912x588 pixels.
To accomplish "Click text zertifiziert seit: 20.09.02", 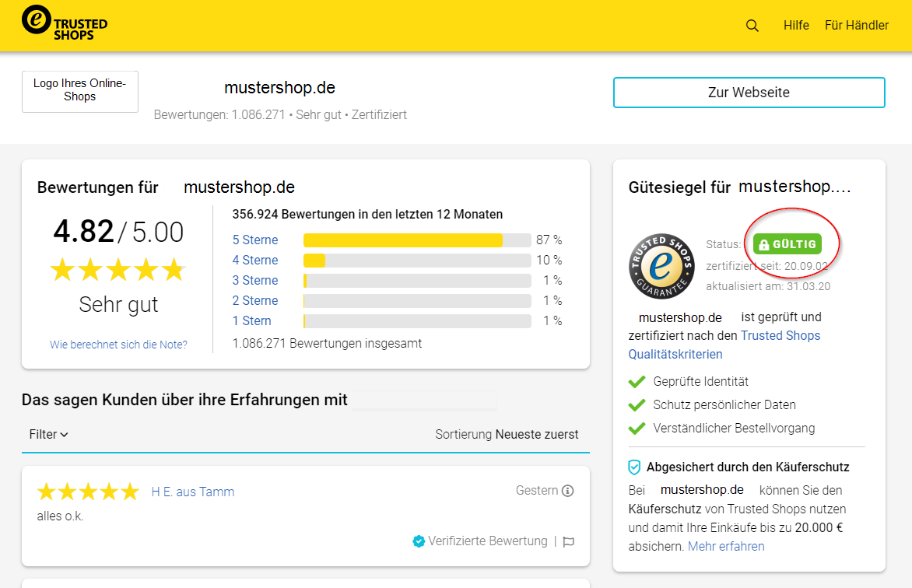I will [x=766, y=266].
